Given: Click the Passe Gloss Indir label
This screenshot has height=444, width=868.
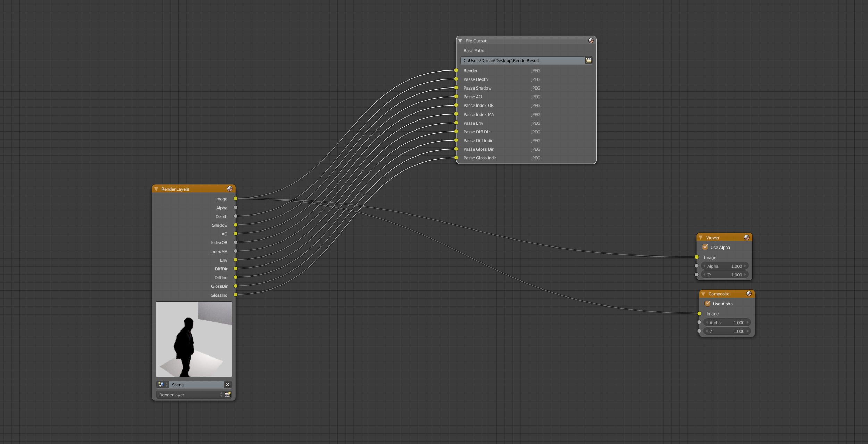Looking at the screenshot, I should [x=480, y=158].
